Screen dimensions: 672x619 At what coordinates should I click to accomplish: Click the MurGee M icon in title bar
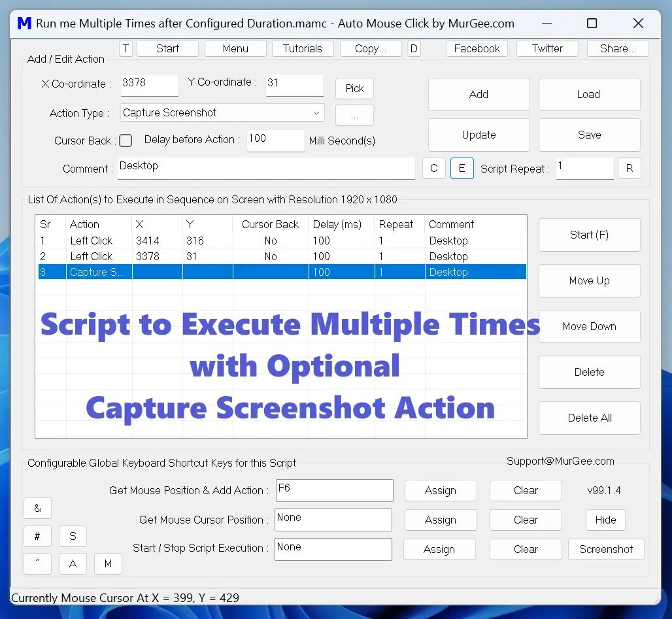click(x=24, y=23)
